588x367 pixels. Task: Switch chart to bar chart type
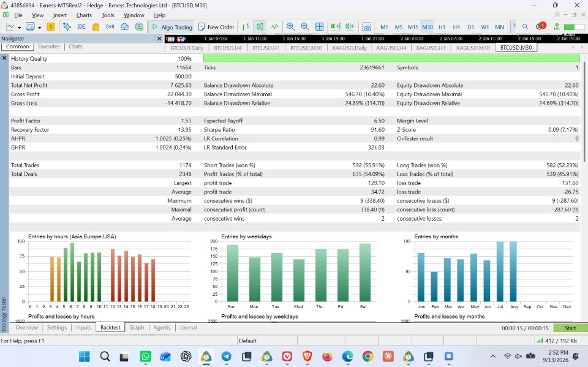(x=246, y=26)
